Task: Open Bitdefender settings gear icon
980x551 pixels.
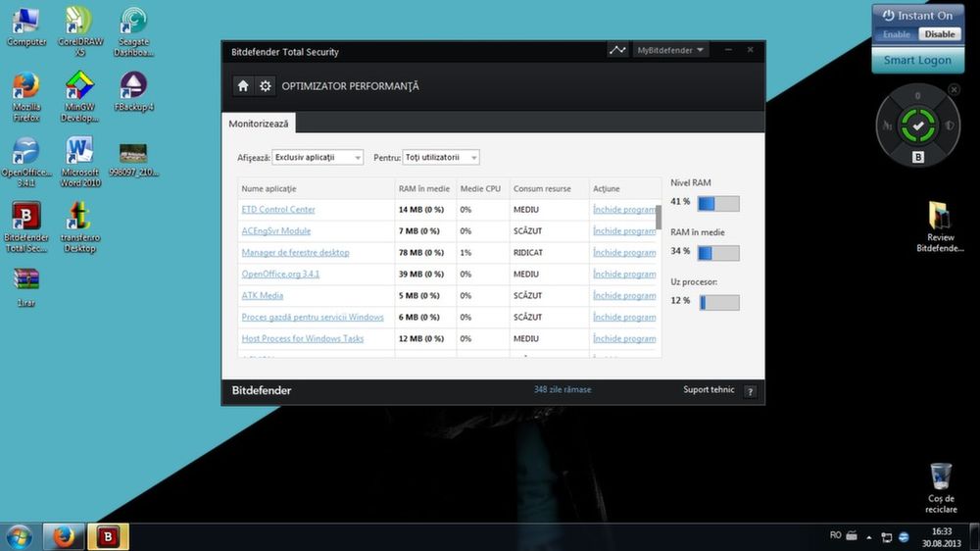Action: click(266, 86)
